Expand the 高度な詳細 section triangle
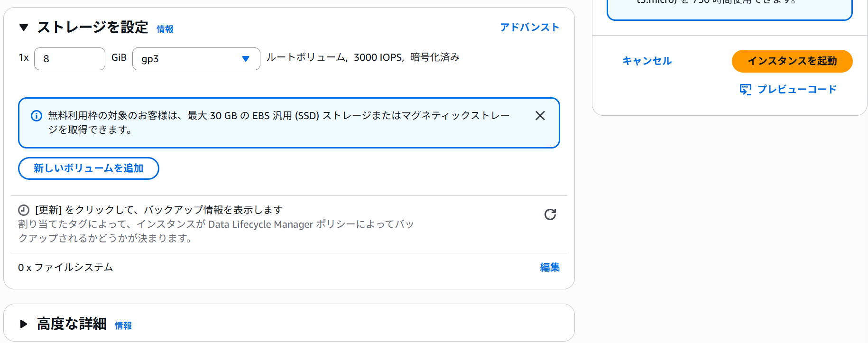Screen dimensions: 868x343 pyautogui.click(x=24, y=324)
